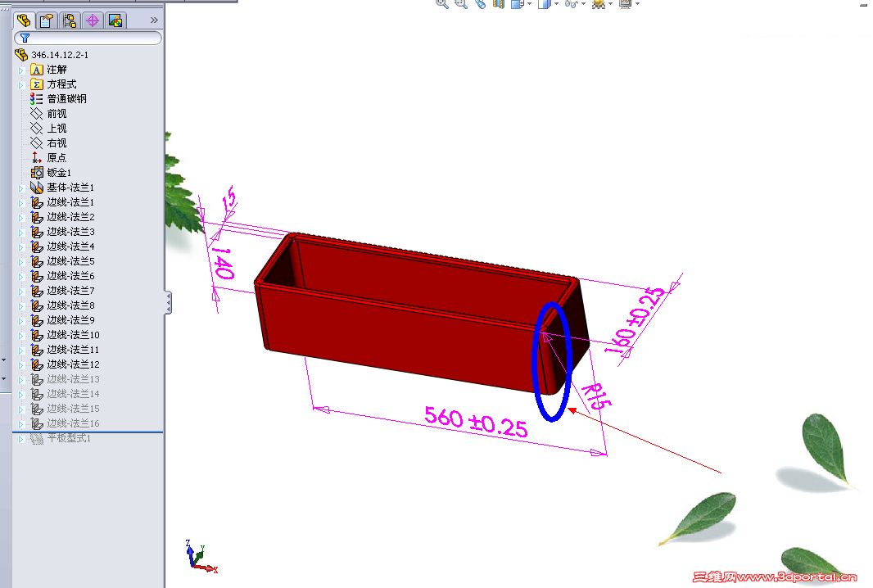Expand the 方程式 tree node
873x588 pixels.
pos(21,84)
